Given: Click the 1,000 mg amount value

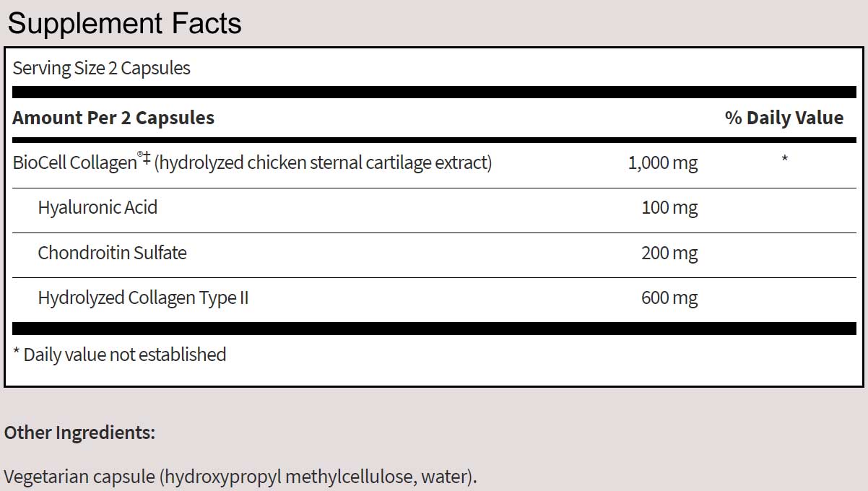Looking at the screenshot, I should (663, 163).
